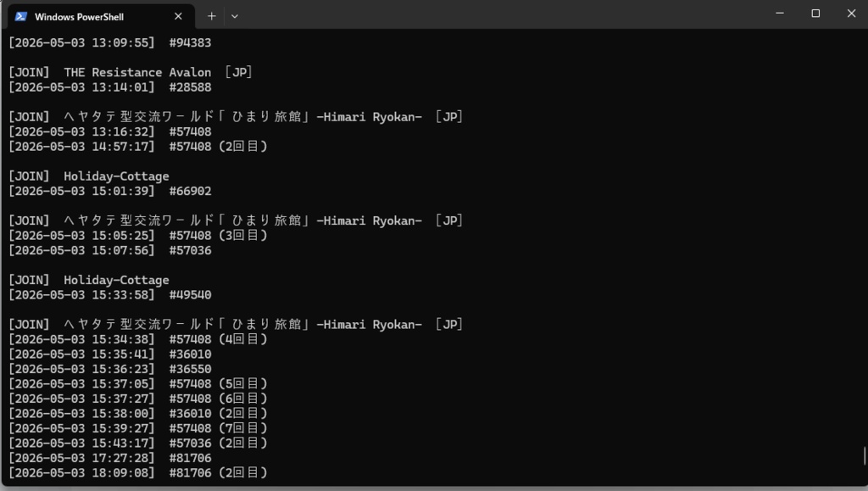Close the Windows PowerShell tab

pos(178,17)
